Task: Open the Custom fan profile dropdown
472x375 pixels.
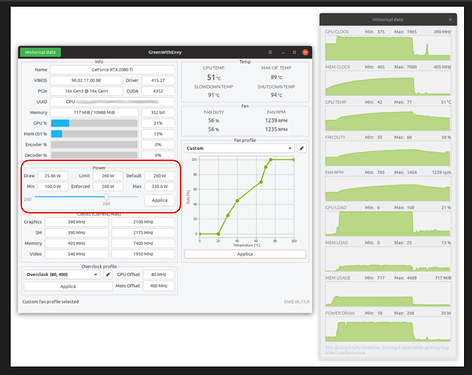Action: [x=239, y=148]
